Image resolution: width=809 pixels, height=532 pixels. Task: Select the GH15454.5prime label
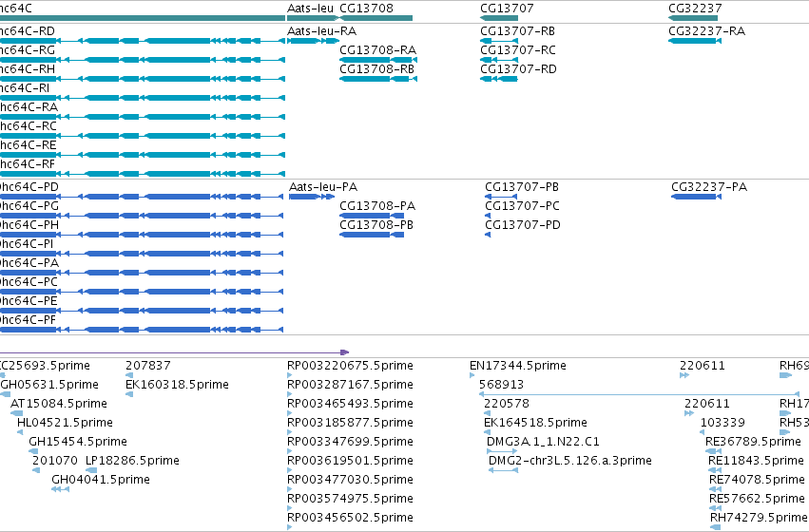click(78, 442)
